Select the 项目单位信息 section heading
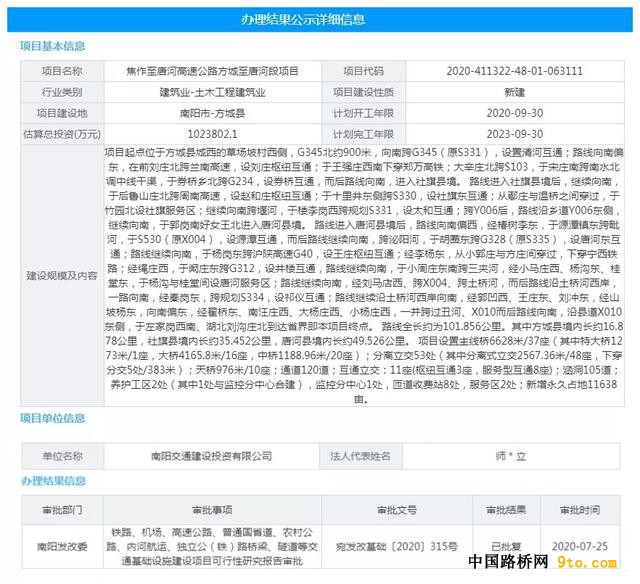 53,418
